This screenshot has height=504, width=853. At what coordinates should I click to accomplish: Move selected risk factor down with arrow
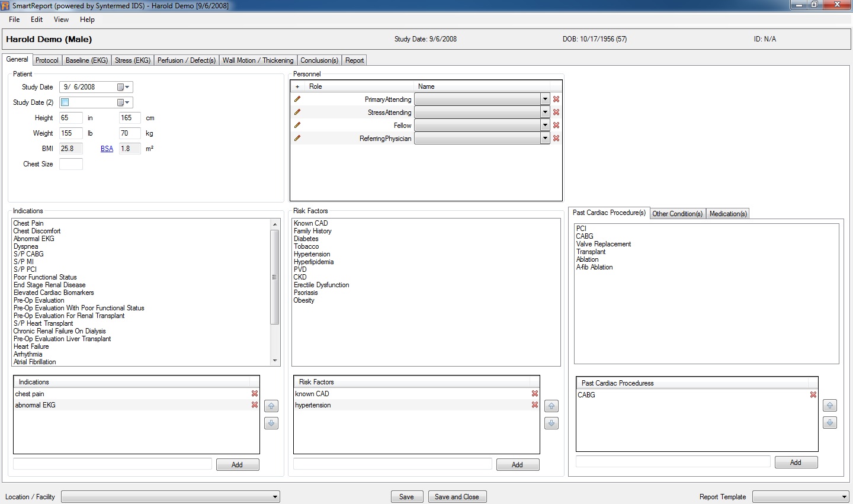(551, 423)
